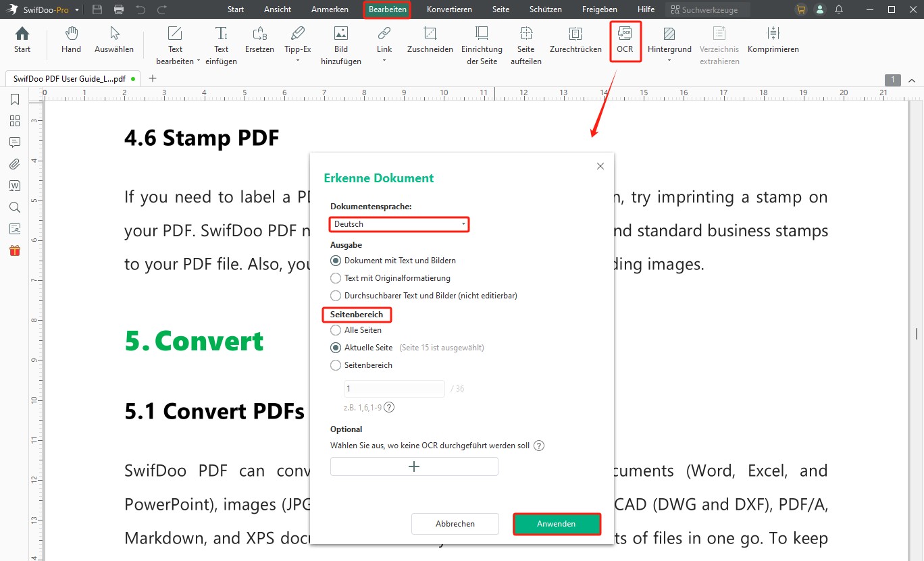This screenshot has width=924, height=561.
Task: Click the Hintergrund tool
Action: click(x=669, y=41)
